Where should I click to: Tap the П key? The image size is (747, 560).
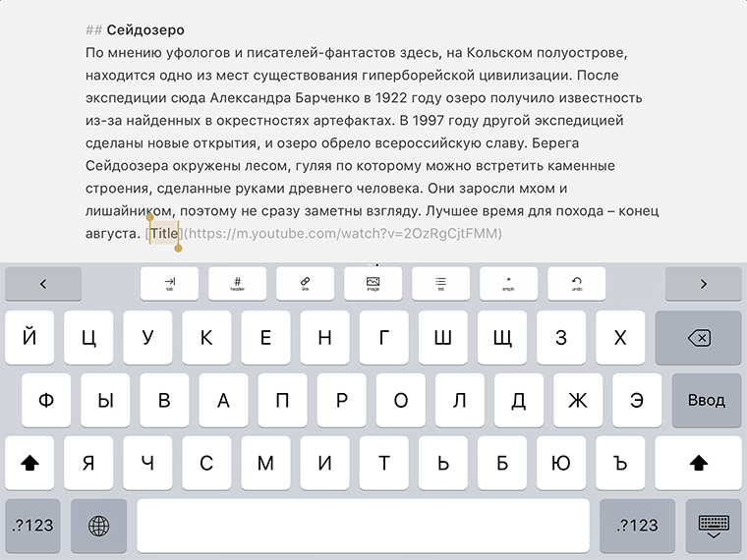(x=282, y=401)
